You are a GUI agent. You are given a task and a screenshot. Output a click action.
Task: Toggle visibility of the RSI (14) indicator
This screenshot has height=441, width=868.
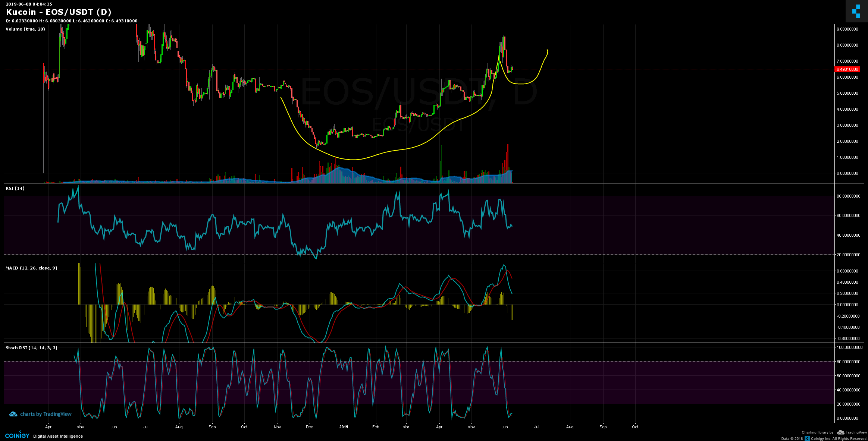tap(15, 188)
